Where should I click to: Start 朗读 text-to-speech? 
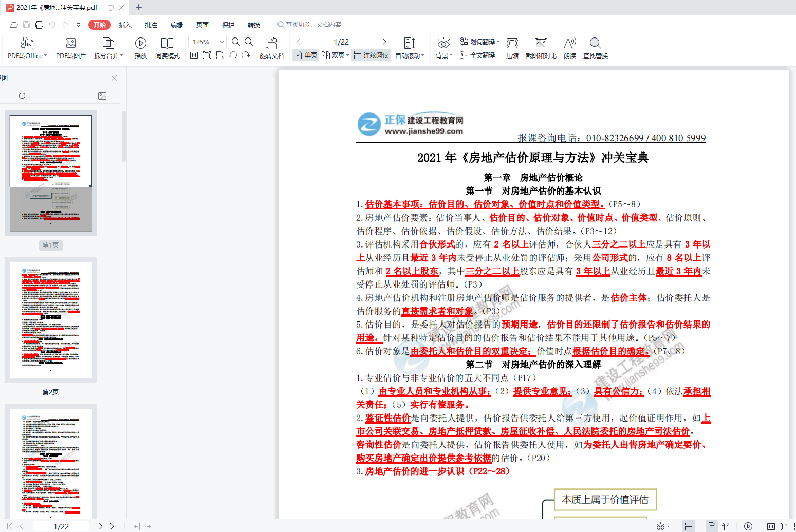pyautogui.click(x=569, y=47)
